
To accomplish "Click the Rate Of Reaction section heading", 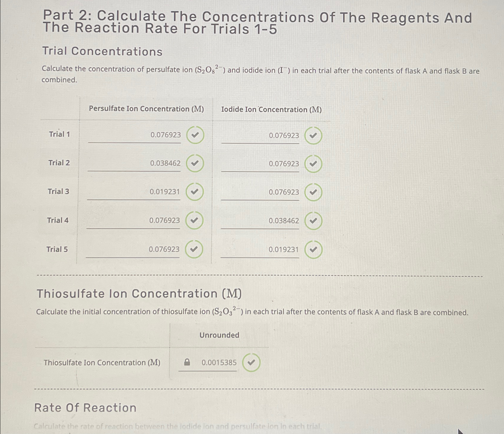I will [x=85, y=408].
